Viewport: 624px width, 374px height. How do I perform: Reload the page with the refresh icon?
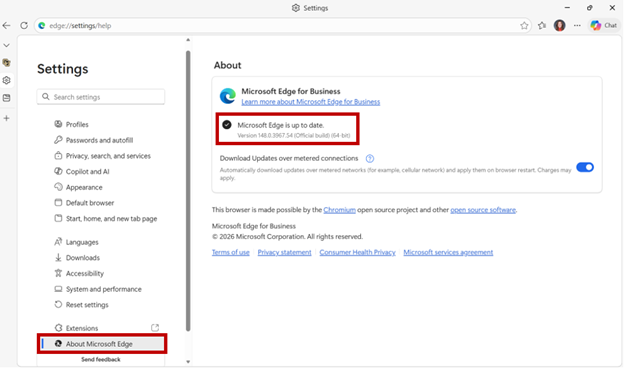tap(24, 25)
